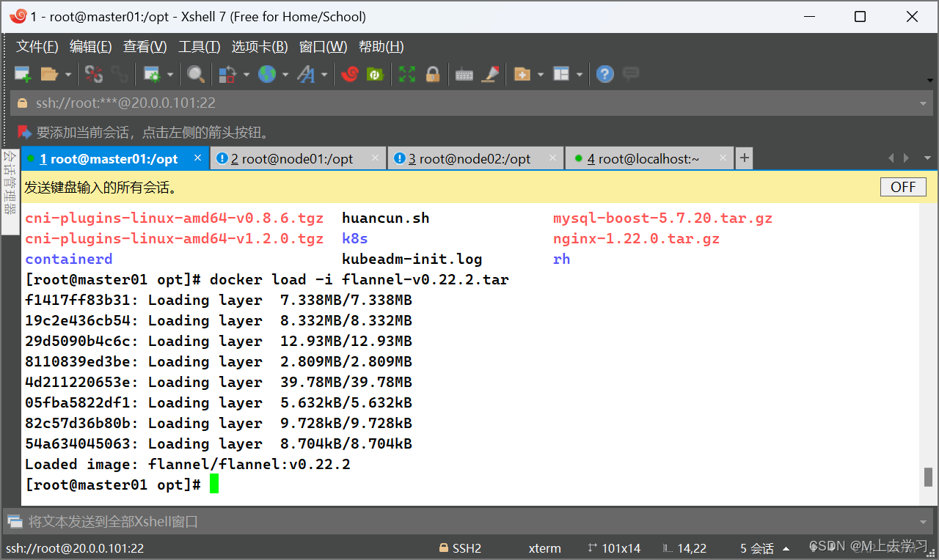Image resolution: width=939 pixels, height=560 pixels.
Task: Open the session Properties gear icon
Action: tap(152, 74)
